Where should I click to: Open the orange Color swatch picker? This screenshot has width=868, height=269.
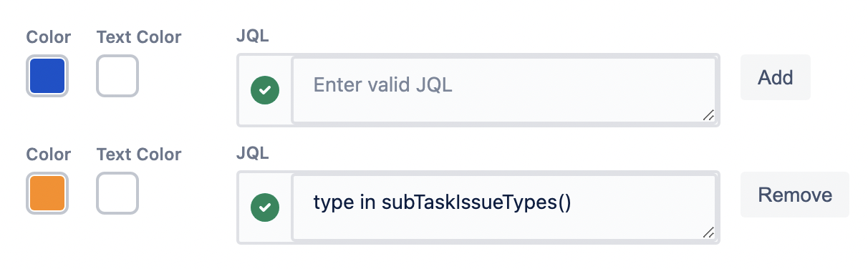[47, 193]
